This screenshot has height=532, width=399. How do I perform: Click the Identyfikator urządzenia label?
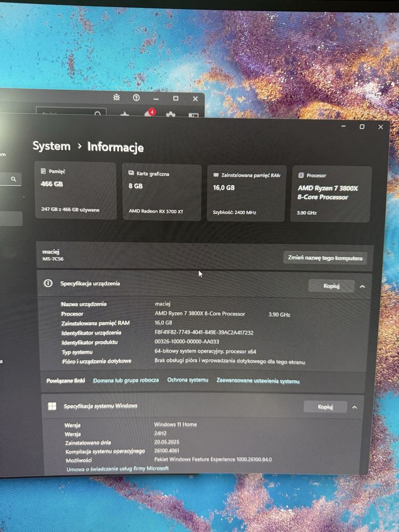click(92, 333)
